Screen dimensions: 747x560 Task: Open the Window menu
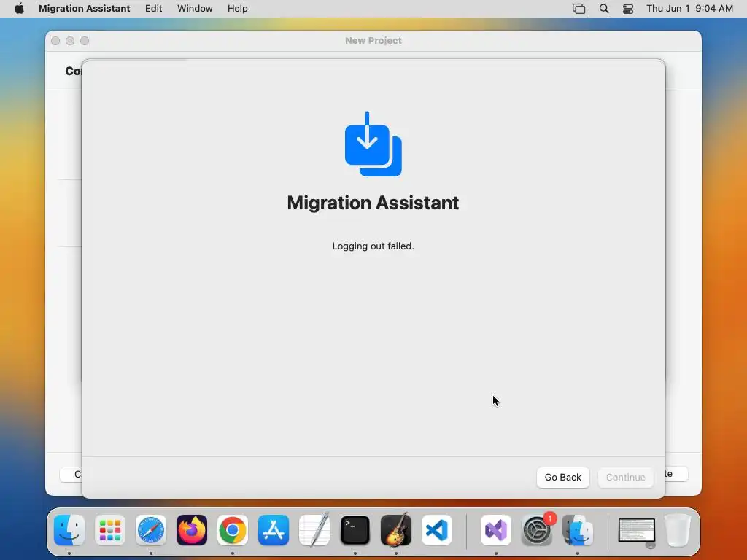[x=195, y=9]
